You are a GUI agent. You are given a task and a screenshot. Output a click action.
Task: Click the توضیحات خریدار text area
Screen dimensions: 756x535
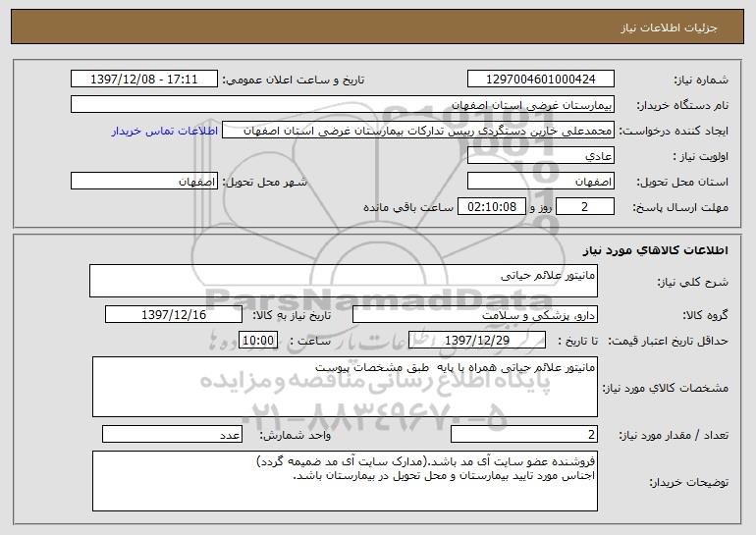[345, 481]
